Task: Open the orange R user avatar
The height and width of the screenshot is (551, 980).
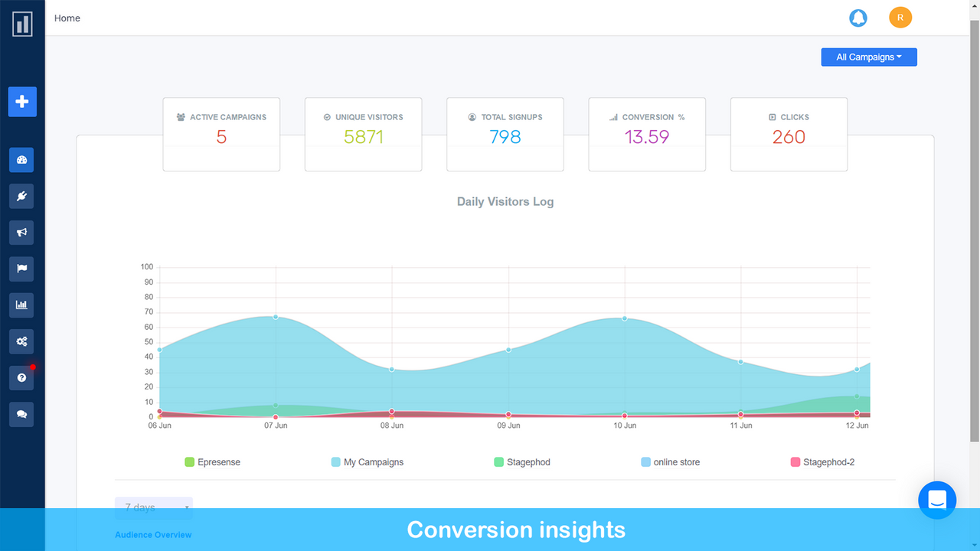Action: 900,18
